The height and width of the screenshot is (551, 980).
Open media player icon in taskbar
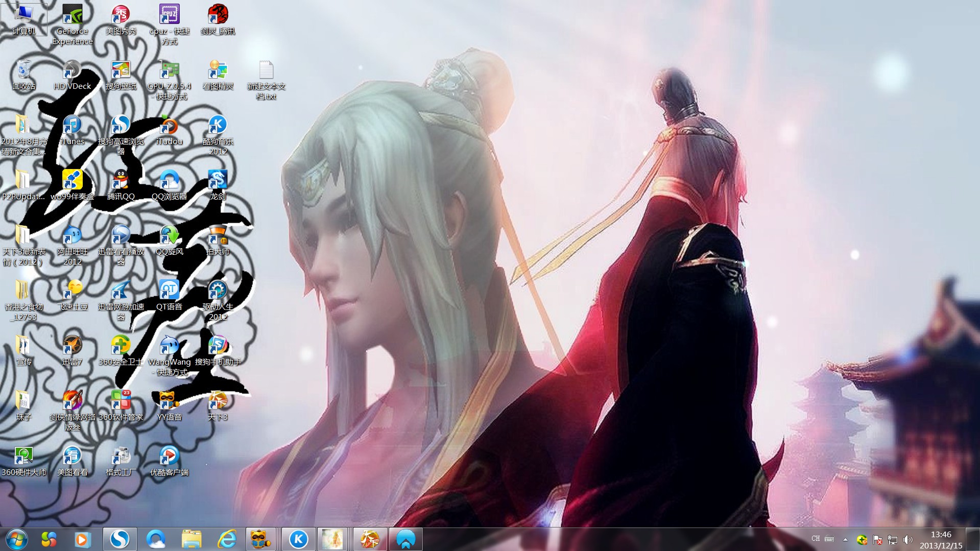[x=82, y=539]
